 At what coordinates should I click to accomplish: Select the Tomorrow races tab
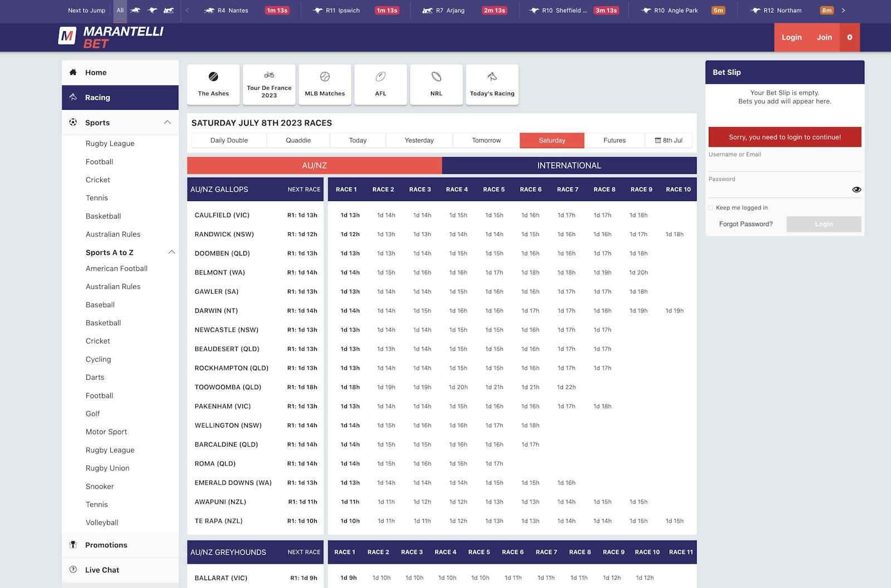tap(486, 140)
